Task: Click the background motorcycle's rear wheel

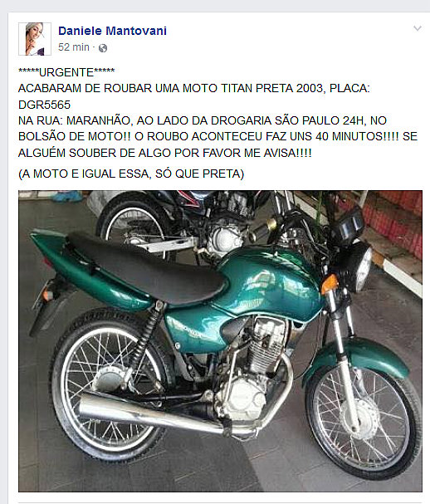Action: [134, 223]
